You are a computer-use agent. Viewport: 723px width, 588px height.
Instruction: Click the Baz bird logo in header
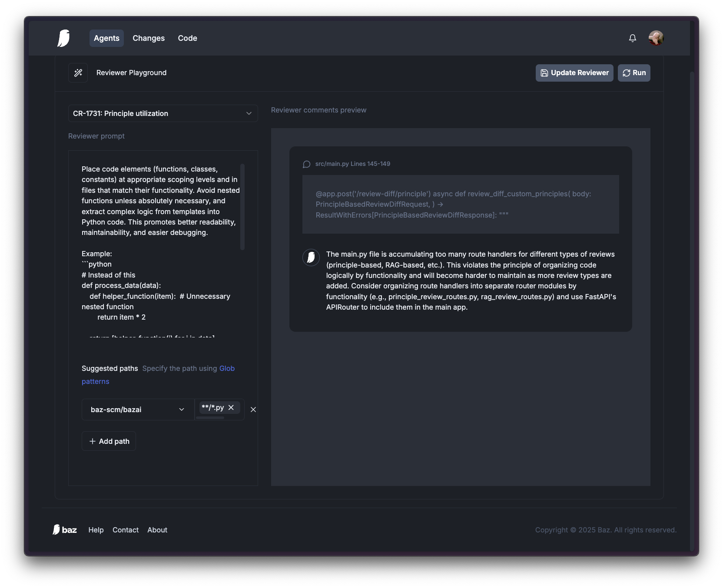pyautogui.click(x=63, y=38)
